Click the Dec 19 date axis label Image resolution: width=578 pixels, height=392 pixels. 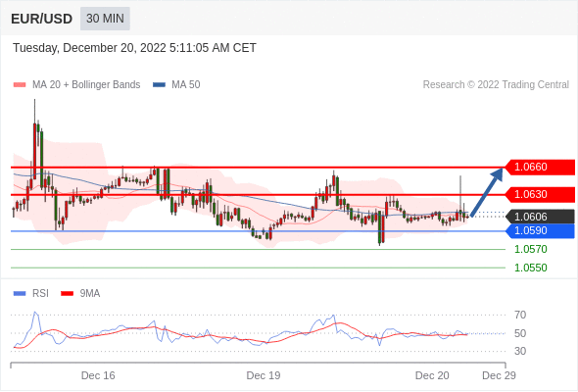264,375
